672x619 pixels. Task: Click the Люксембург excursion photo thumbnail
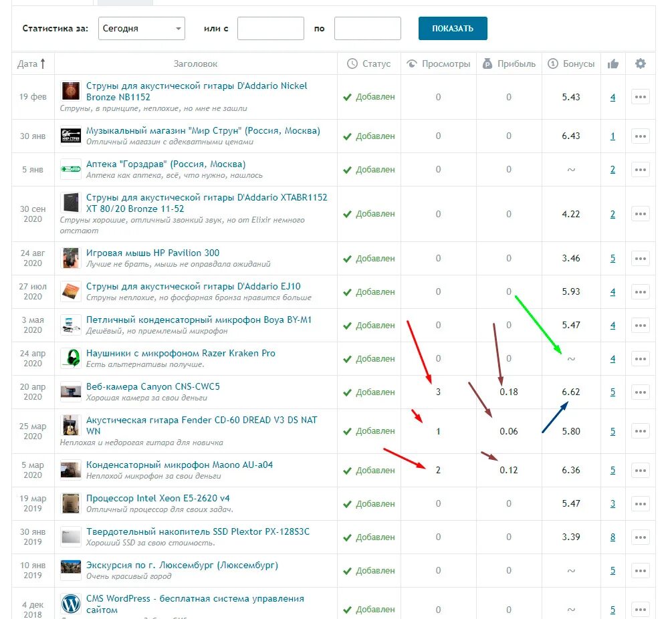pyautogui.click(x=71, y=571)
